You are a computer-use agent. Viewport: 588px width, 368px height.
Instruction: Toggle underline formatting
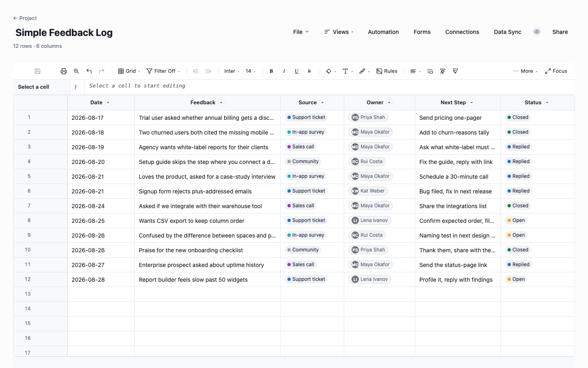296,71
